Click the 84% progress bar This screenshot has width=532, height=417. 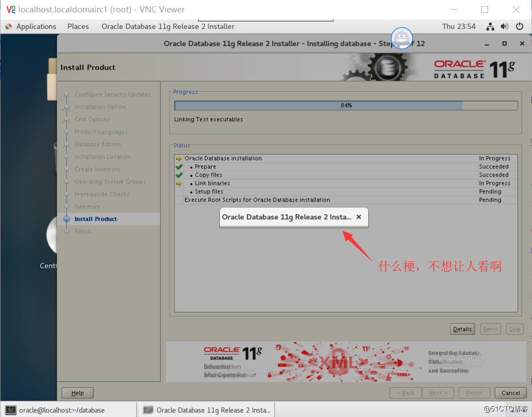tap(346, 106)
